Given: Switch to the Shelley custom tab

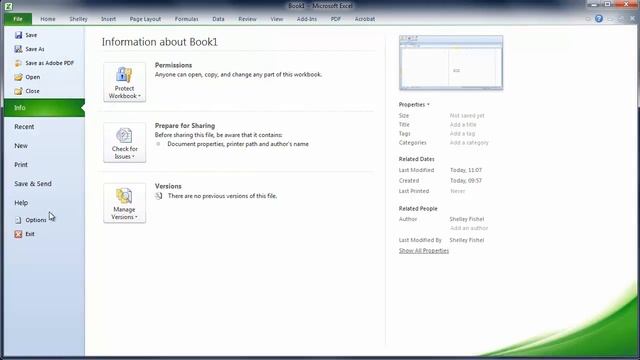Looking at the screenshot, I should 78,19.
